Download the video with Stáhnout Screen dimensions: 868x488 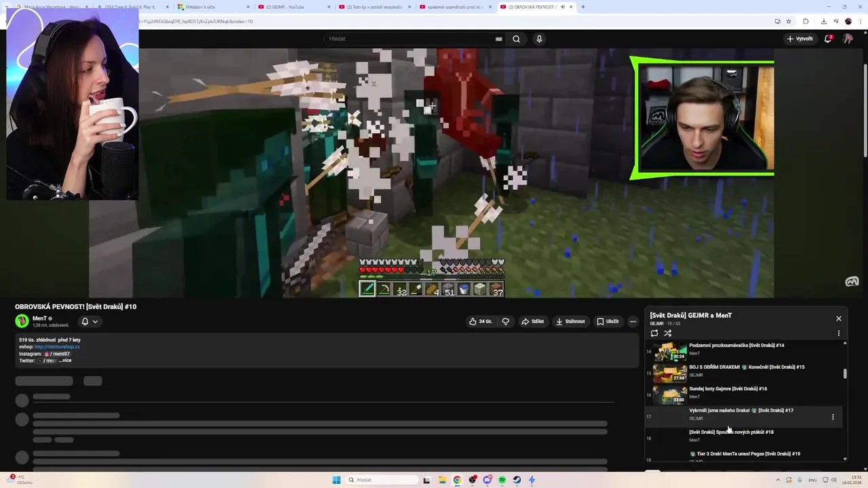570,321
